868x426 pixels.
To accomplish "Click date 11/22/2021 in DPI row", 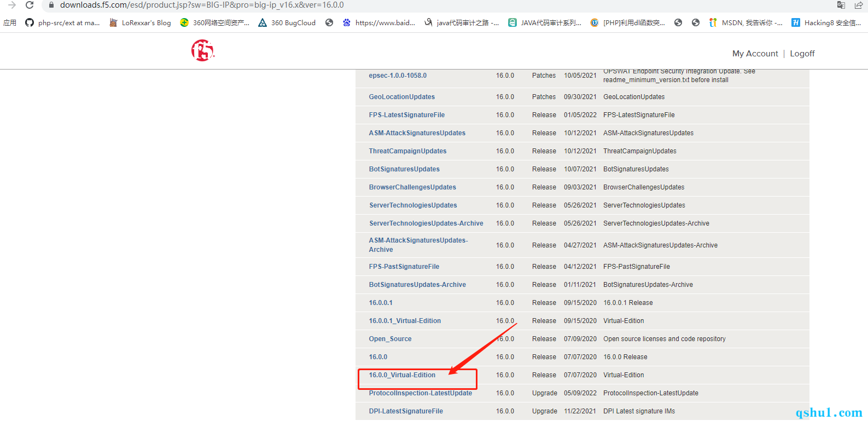I will pos(580,411).
